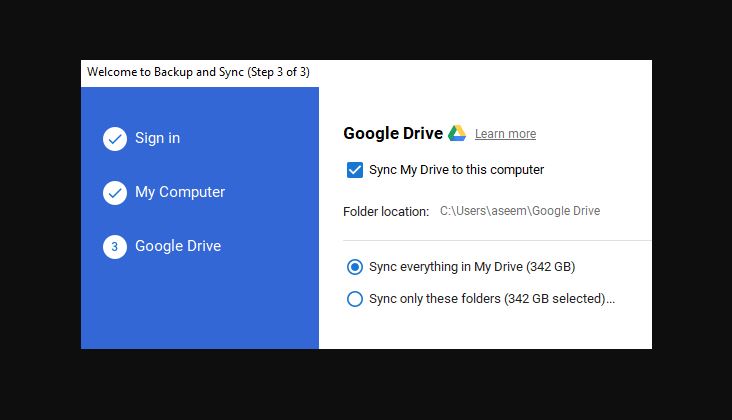Open the Learn more link
This screenshot has width=732, height=420.
tap(506, 134)
